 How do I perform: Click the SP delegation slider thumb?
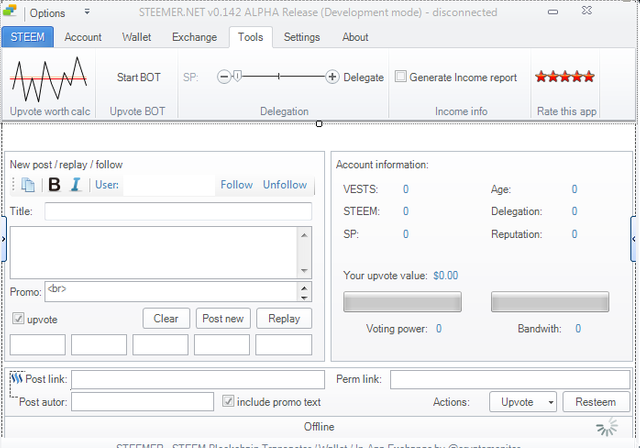click(x=237, y=76)
